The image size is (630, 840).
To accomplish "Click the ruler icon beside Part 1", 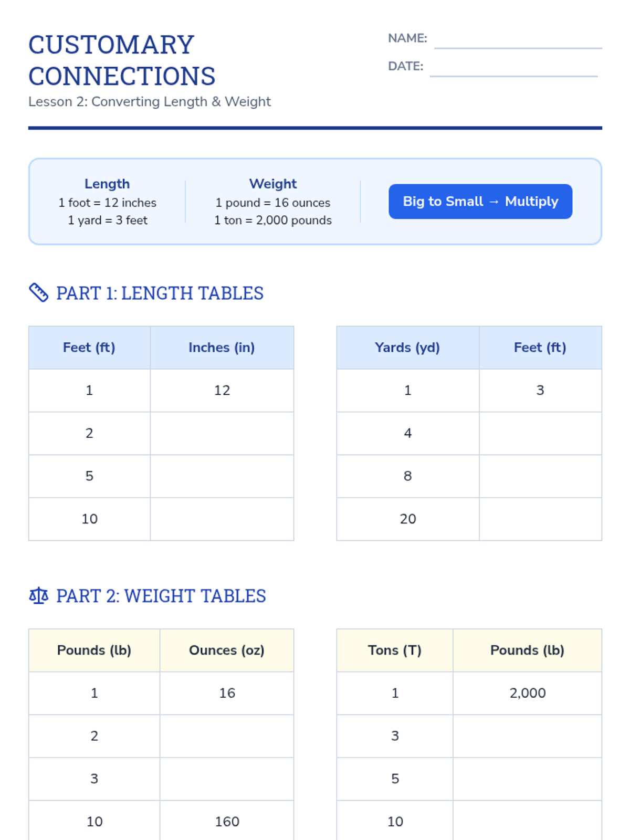I will [x=38, y=293].
